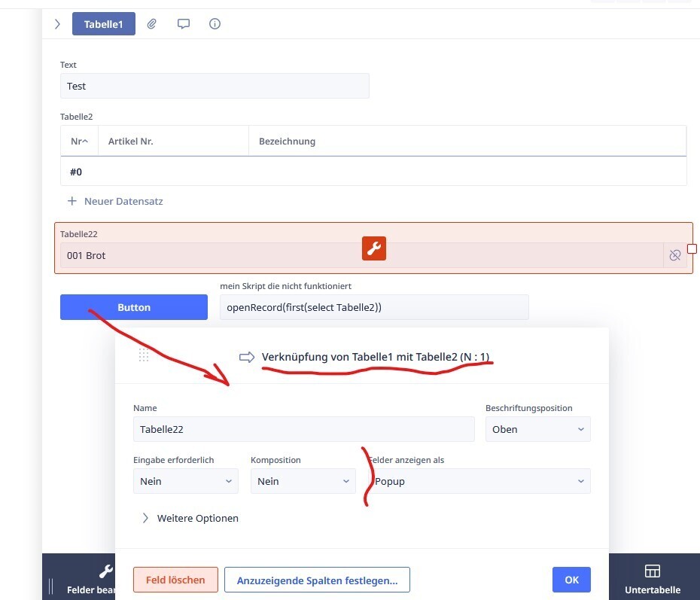Show the record info icon

click(215, 24)
